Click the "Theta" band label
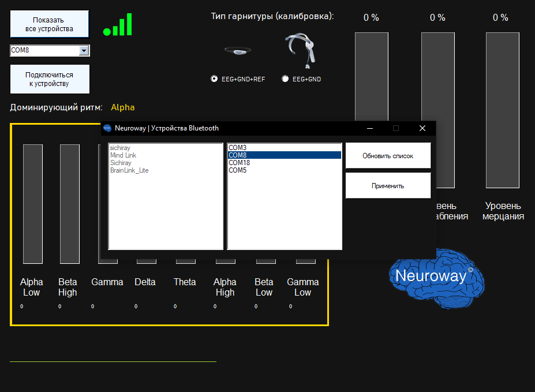 [x=185, y=282]
